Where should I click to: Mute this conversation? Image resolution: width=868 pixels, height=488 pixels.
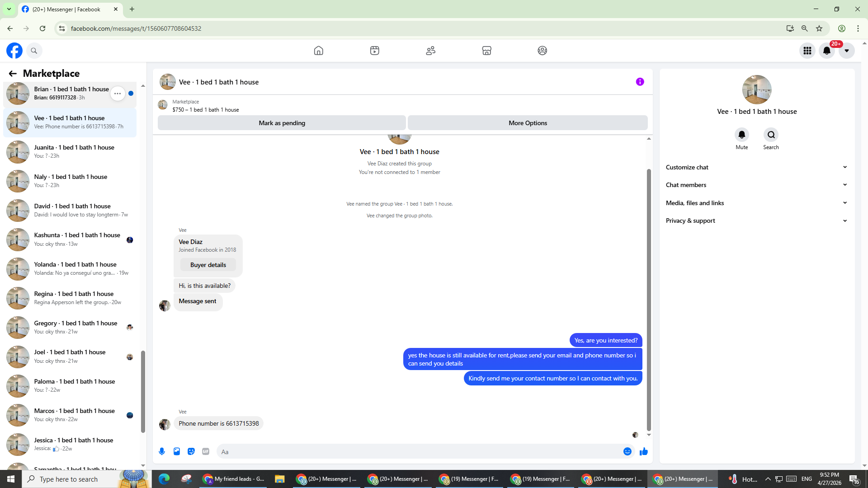(741, 135)
